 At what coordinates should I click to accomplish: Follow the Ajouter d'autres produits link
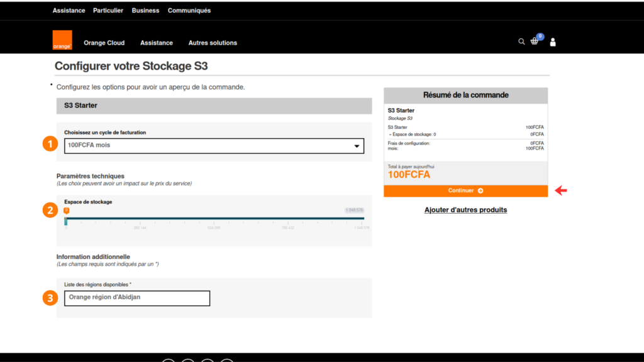[x=465, y=210]
